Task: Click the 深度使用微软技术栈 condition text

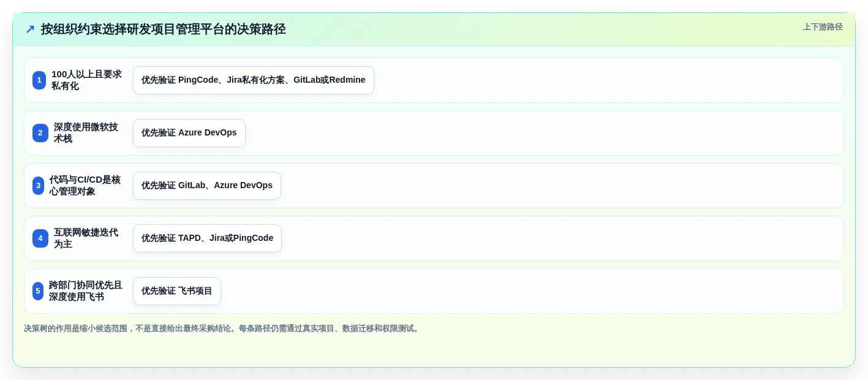Action: (x=86, y=133)
